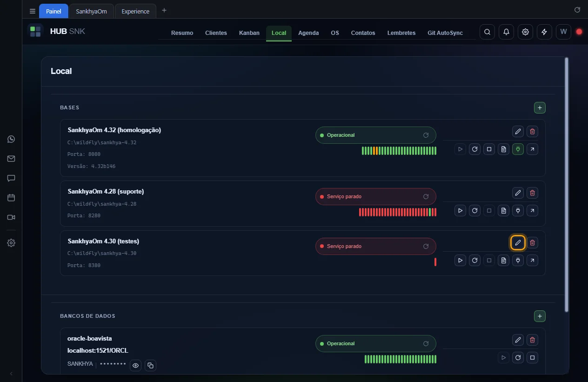Toggle the plug connection for SankhyaOm 4.30
Viewport: 588px width, 382px height.
tap(518, 261)
